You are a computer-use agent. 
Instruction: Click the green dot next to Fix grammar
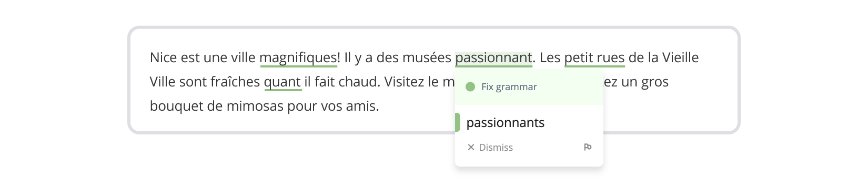(x=470, y=86)
